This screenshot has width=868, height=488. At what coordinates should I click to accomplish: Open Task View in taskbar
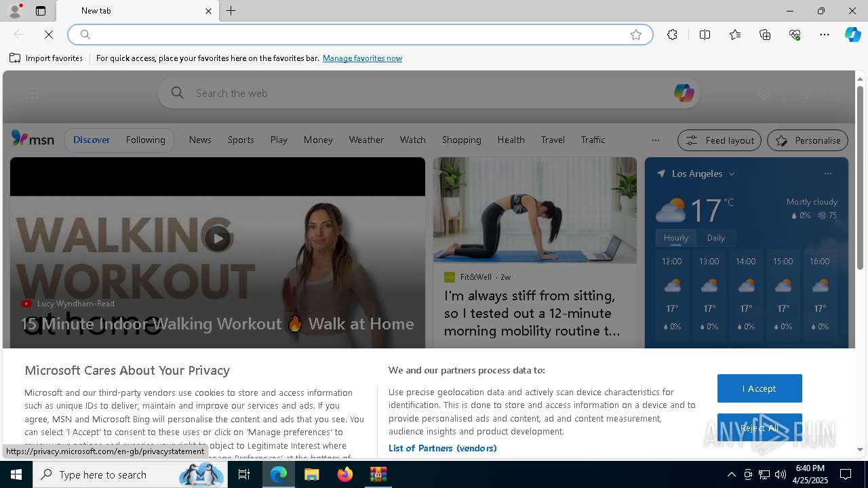[x=244, y=474]
